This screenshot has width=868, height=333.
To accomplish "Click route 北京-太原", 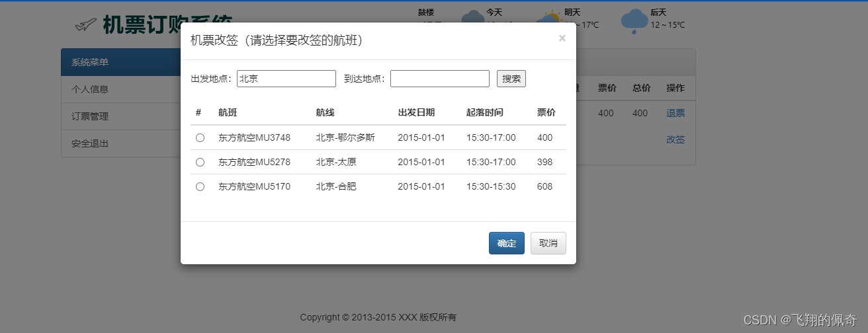I will (336, 162).
